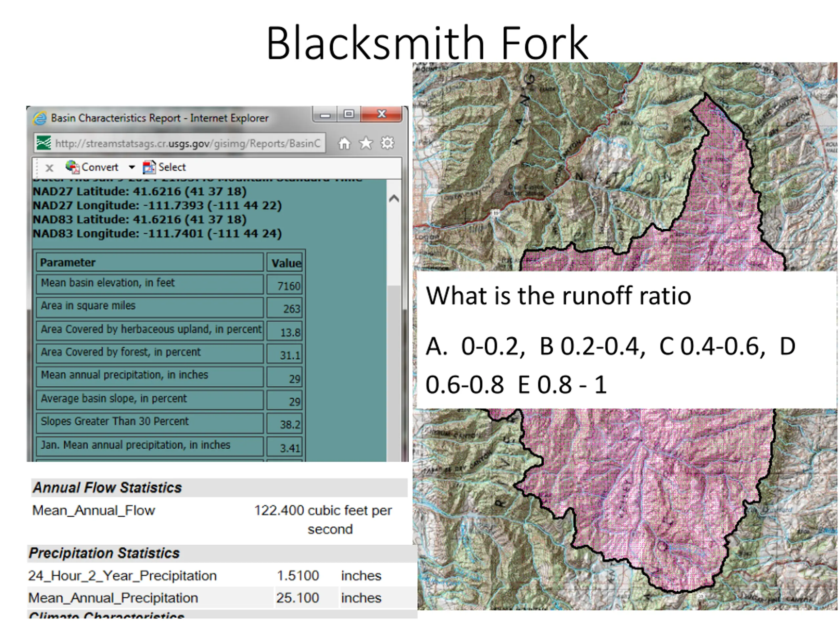Click the USGS site favicon in address bar

coord(44,143)
